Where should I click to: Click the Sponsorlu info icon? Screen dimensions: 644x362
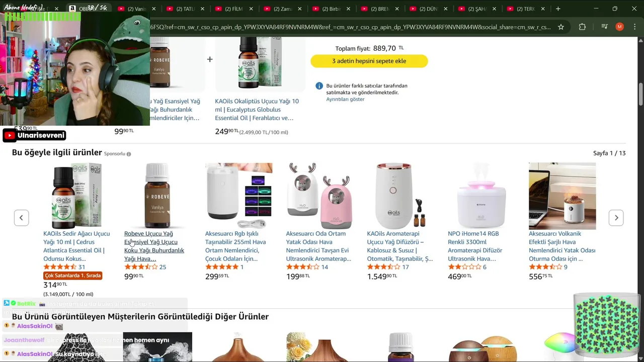129,154
